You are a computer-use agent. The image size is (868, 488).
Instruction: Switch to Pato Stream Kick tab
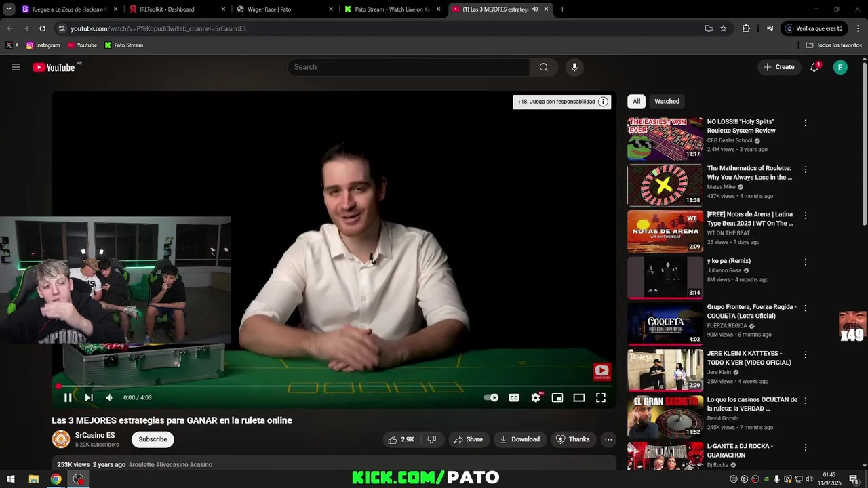[x=392, y=9]
